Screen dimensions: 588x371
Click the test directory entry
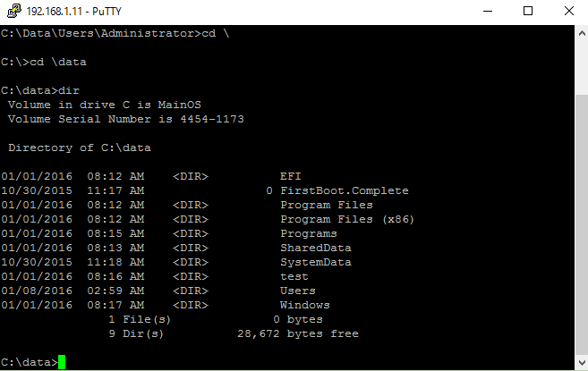pyautogui.click(x=294, y=276)
